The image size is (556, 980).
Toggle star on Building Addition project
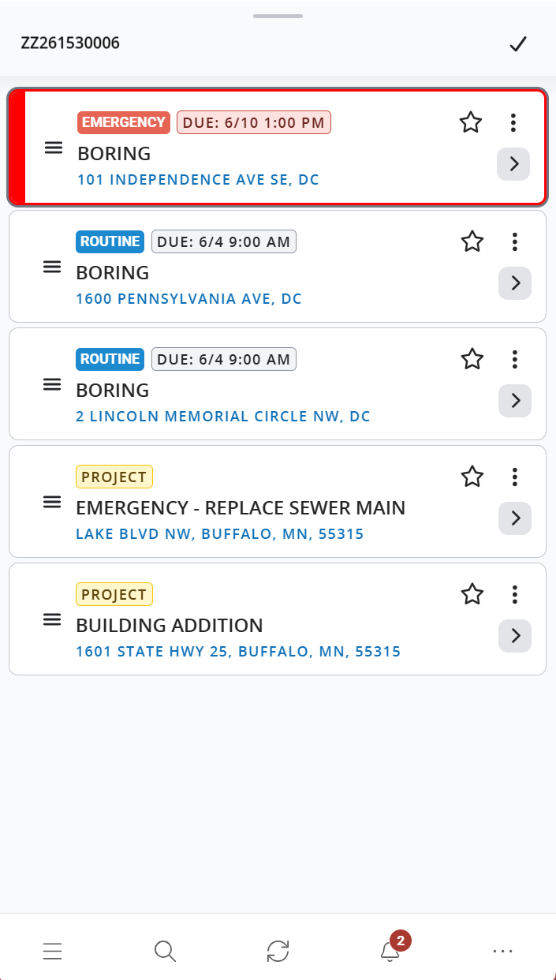coord(472,594)
